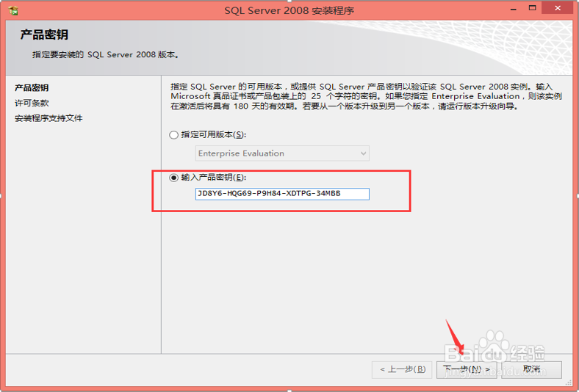Click the 产品密钥 page heading
The width and height of the screenshot is (579, 392).
pyautogui.click(x=44, y=35)
